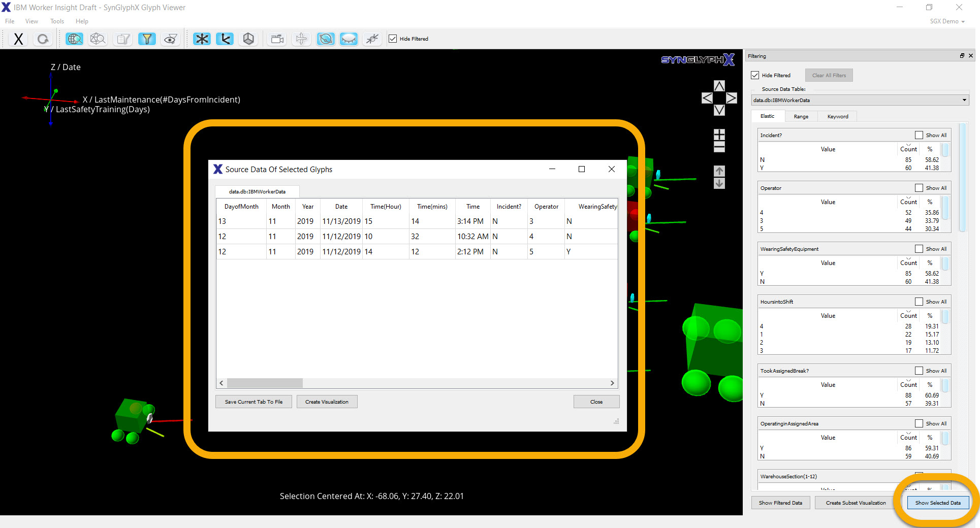Sort Operator filter by Count column
The image size is (980, 528).
(908, 202)
